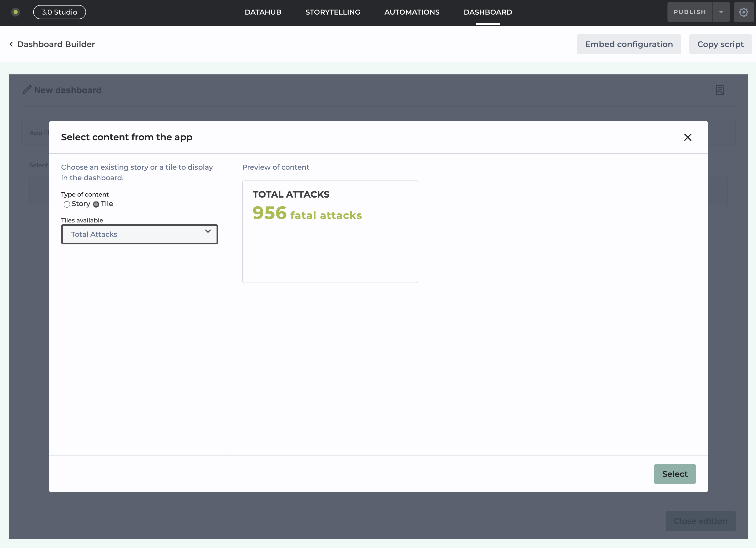Click the chevron in the Total Attacks combo box

coord(208,231)
